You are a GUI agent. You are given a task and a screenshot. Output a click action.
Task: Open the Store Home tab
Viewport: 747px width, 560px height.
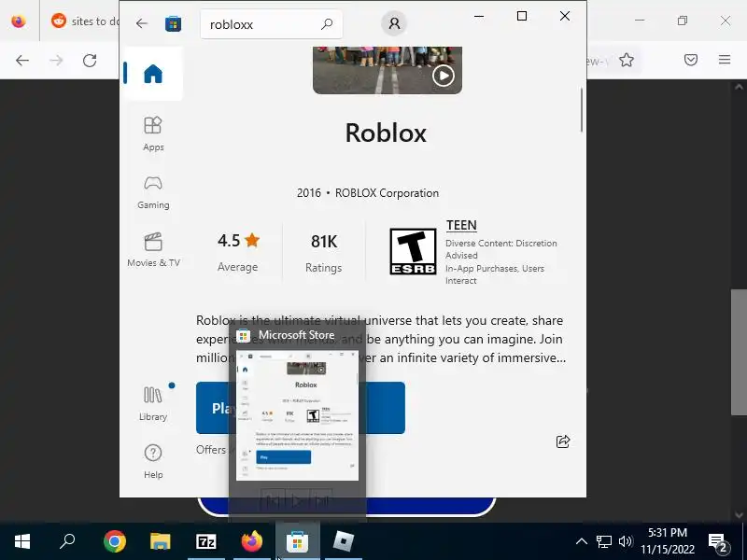(x=153, y=74)
